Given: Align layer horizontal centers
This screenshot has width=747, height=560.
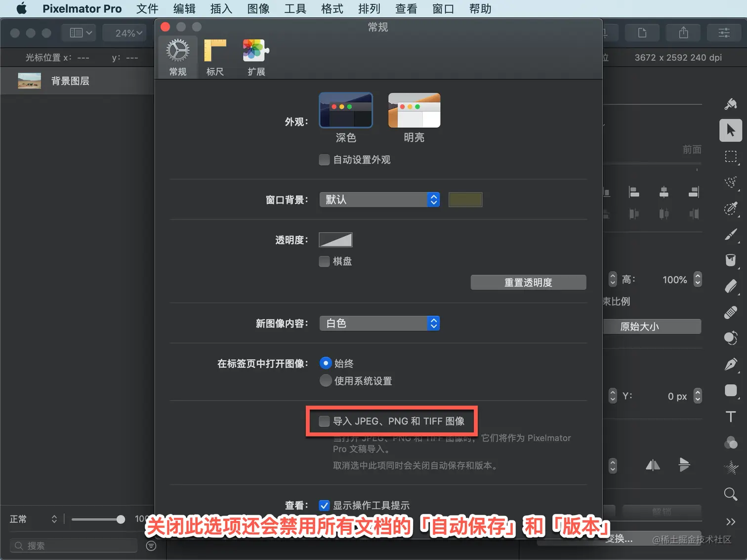Looking at the screenshot, I should click(x=664, y=192).
